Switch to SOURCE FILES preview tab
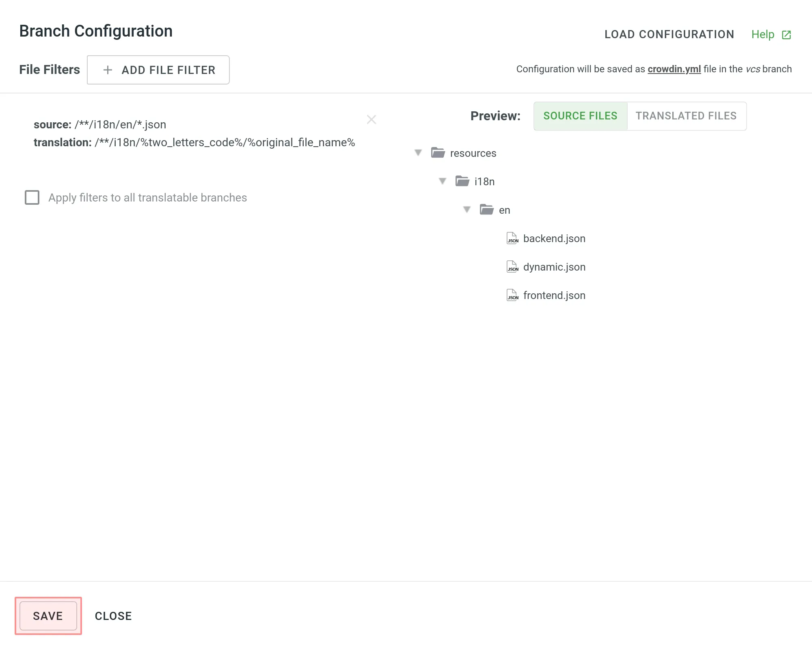The width and height of the screenshot is (812, 650). click(x=580, y=115)
